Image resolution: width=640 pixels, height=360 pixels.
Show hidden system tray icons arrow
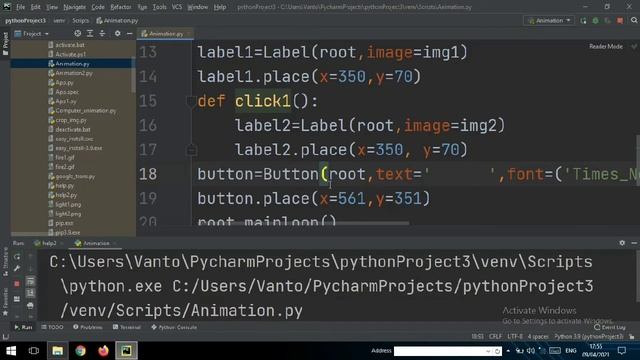point(508,351)
